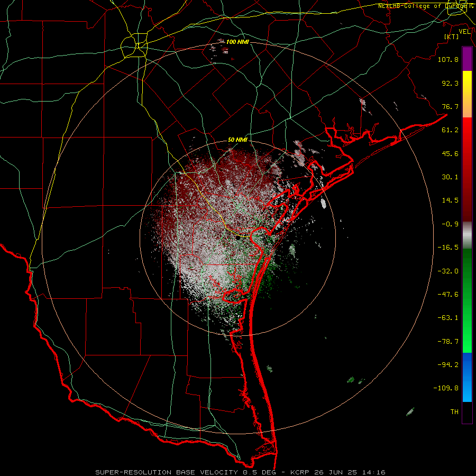This screenshot has height=476, width=476.
Task: Click the -0.9 value on the velocity scale
Action: coord(450,224)
